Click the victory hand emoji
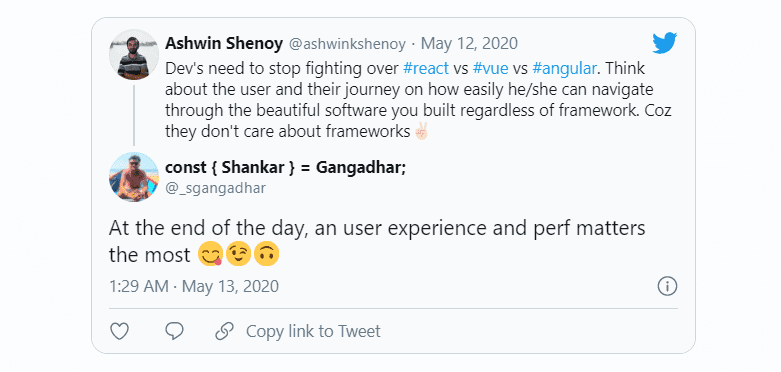 (421, 132)
